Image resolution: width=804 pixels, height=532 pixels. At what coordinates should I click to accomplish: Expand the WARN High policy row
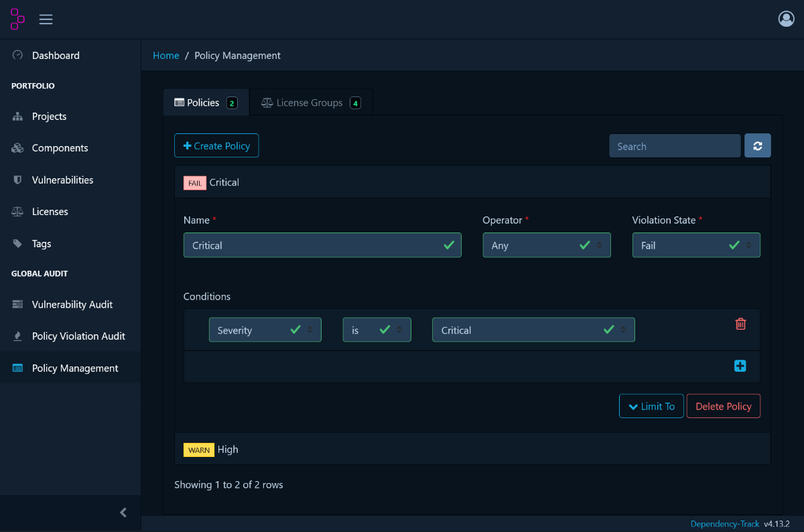(228, 450)
